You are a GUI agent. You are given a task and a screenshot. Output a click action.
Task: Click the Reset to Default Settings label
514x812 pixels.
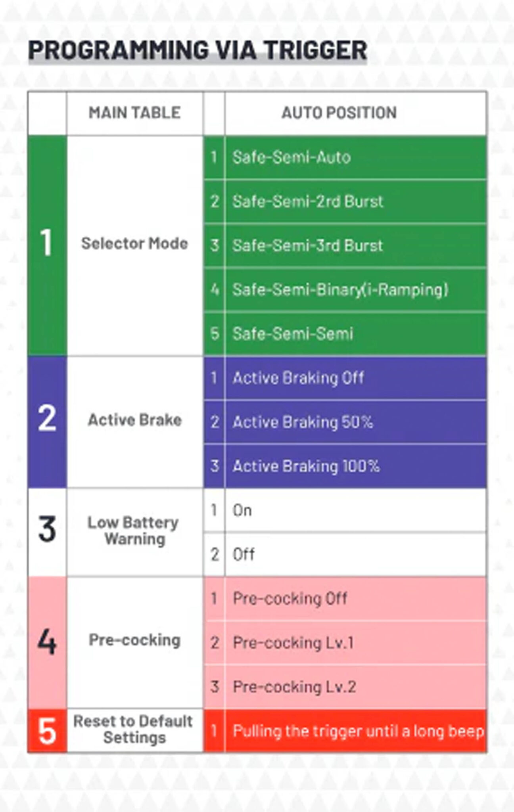coord(134,730)
